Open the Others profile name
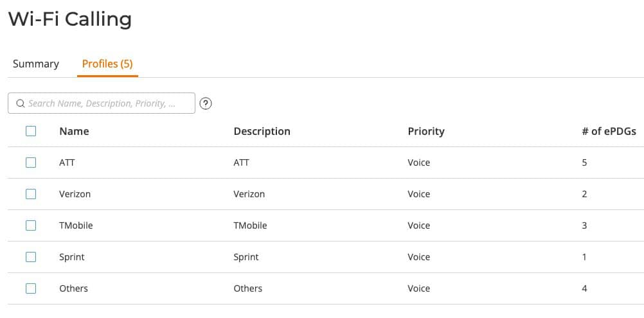Viewport: 644px width, 318px height. (73, 288)
